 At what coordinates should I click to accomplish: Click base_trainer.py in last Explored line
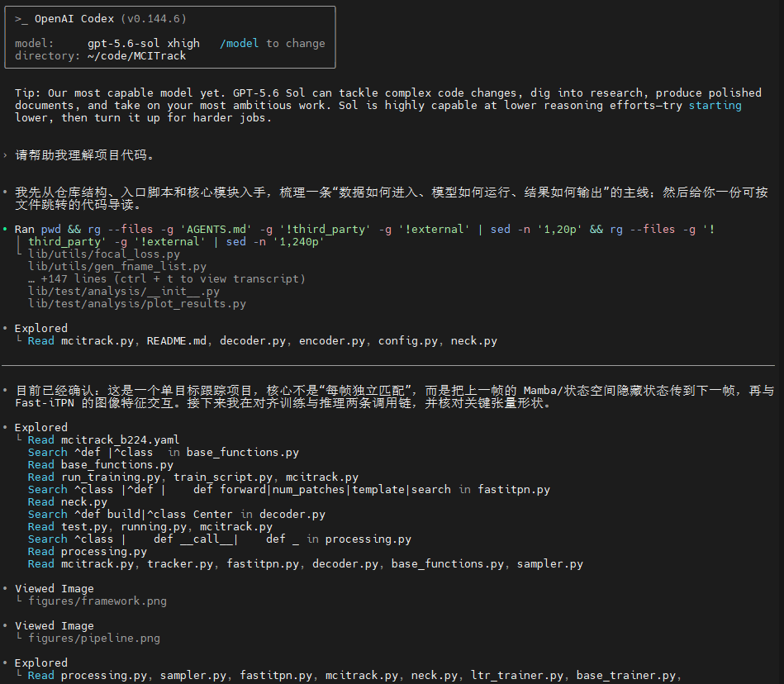pyautogui.click(x=626, y=676)
